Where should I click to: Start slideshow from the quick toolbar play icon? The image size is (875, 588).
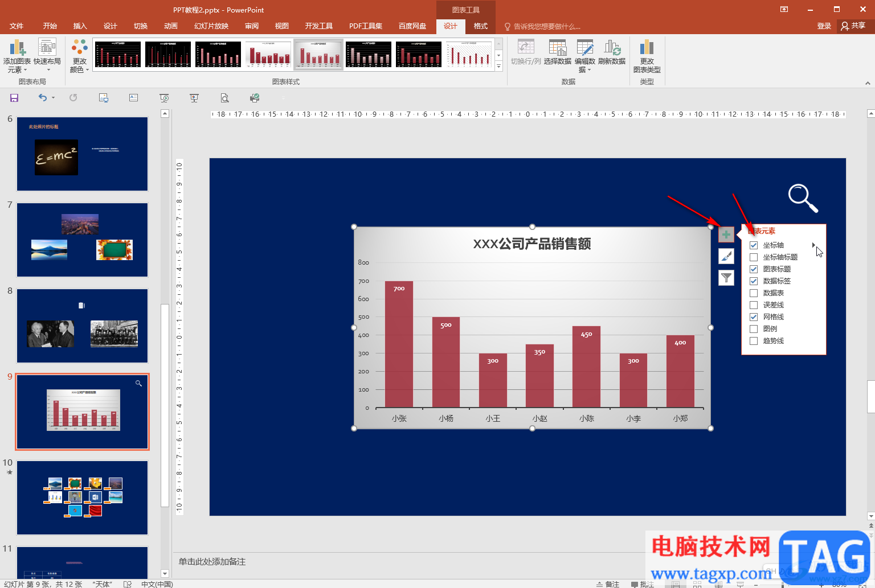pos(164,98)
